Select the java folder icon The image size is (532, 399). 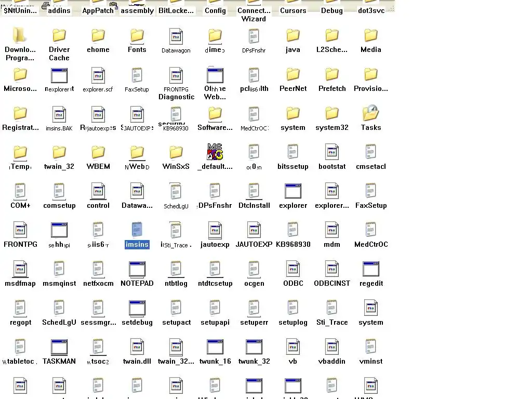click(293, 35)
